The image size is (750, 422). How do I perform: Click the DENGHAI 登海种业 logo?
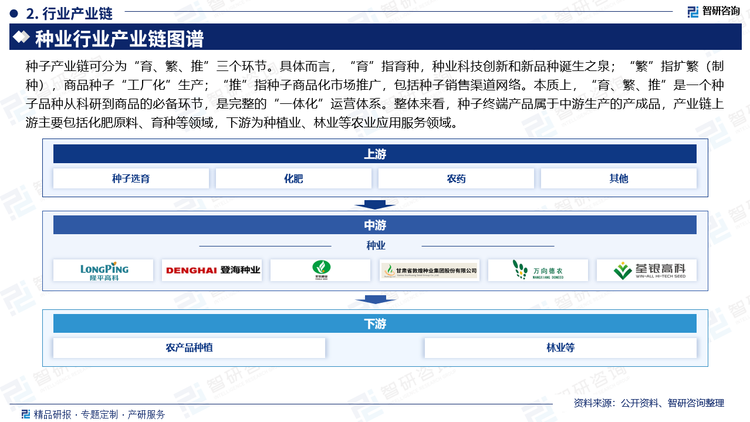pos(212,270)
